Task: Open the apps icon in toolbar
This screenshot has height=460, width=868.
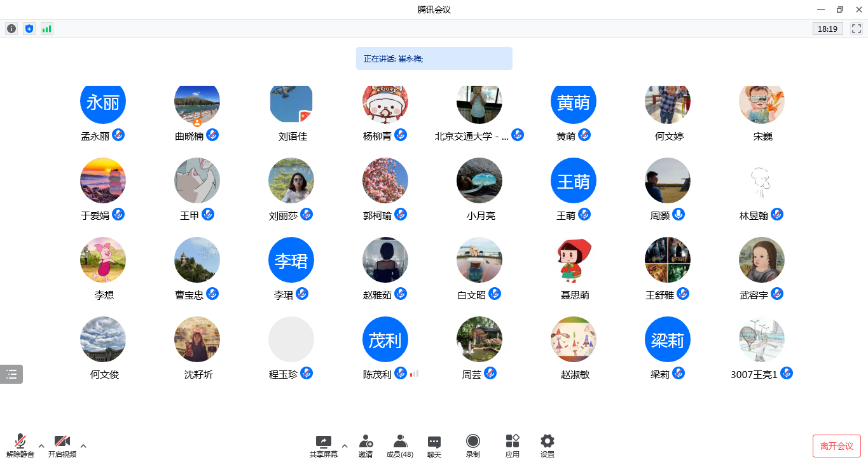Action: click(x=513, y=445)
